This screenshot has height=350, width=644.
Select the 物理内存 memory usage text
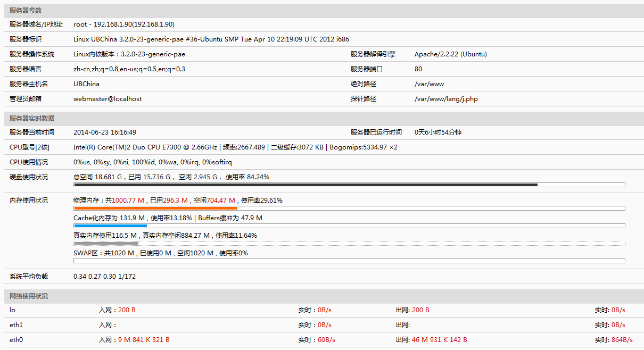click(178, 201)
